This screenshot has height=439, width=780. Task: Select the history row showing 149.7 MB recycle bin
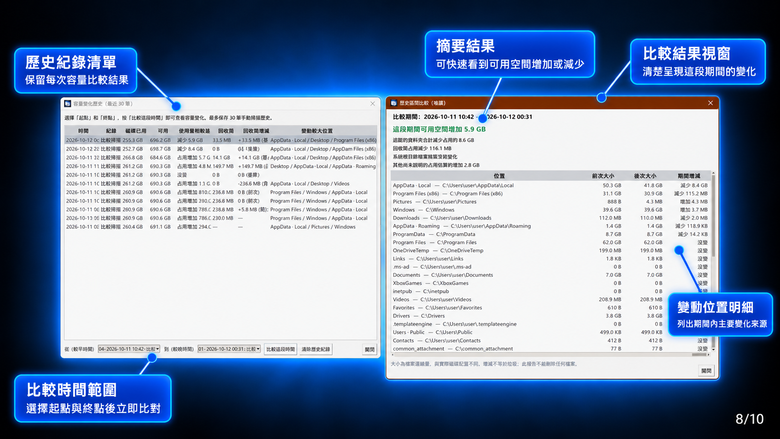221,166
